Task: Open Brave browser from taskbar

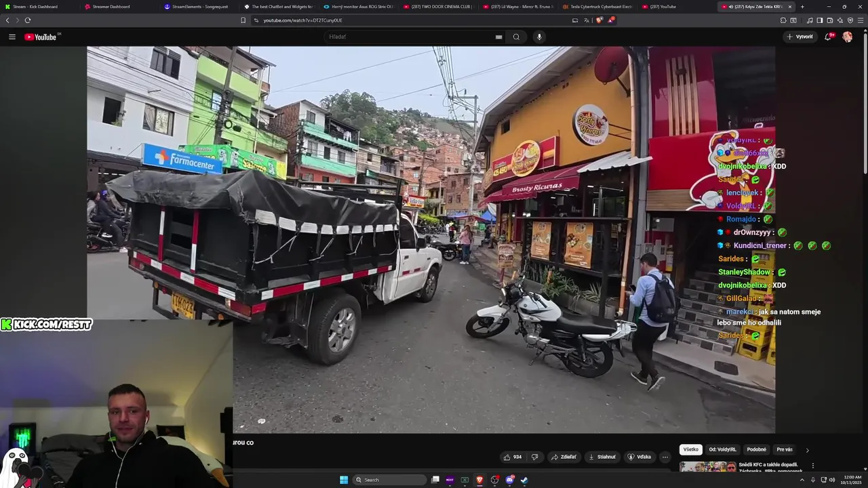Action: coord(479,480)
